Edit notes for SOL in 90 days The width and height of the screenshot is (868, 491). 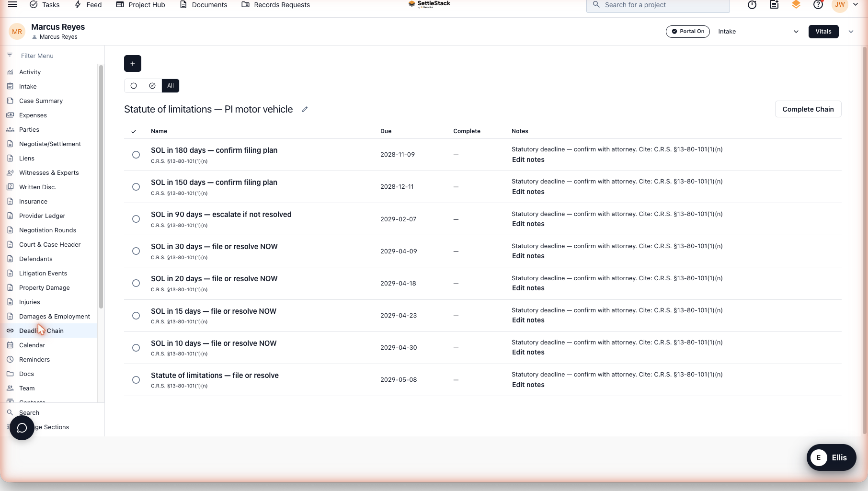(x=528, y=224)
